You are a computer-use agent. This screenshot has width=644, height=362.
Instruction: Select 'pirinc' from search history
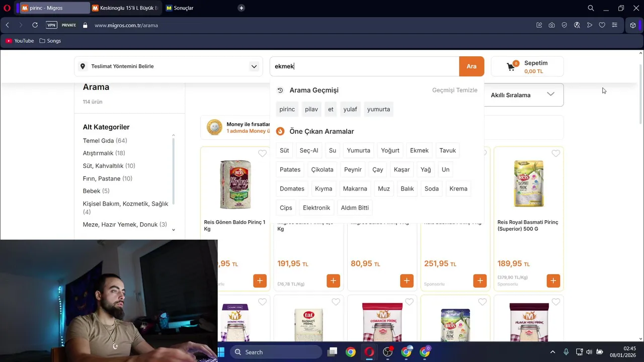point(287,109)
